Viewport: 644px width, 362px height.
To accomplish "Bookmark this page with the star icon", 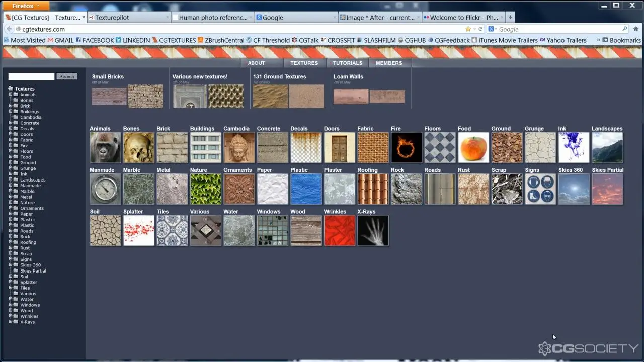I will click(468, 29).
